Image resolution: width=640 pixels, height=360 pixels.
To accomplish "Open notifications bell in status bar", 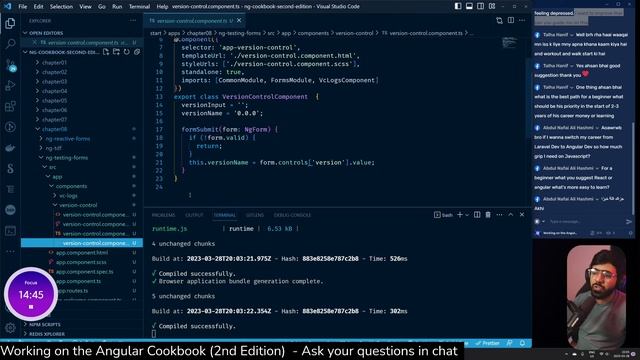I will coord(522,343).
